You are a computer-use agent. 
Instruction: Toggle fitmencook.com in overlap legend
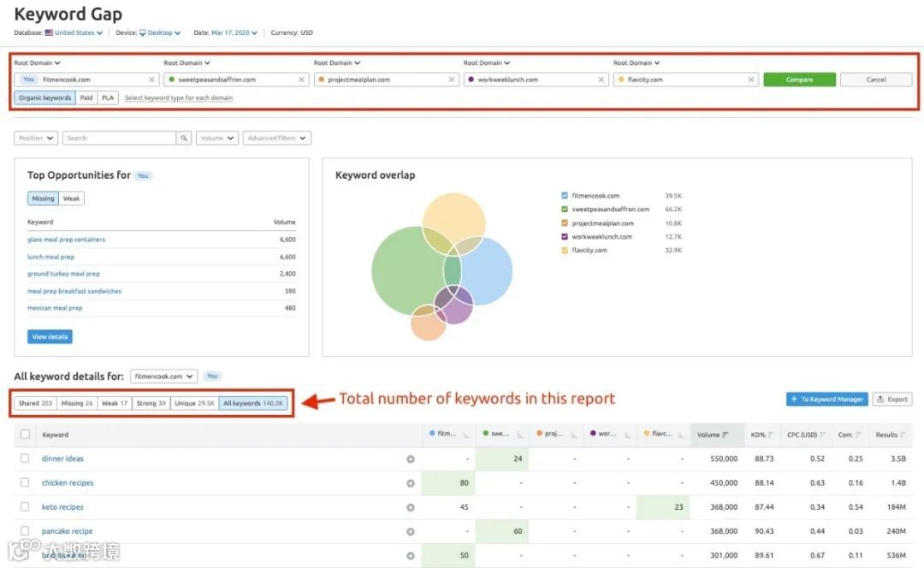click(565, 196)
